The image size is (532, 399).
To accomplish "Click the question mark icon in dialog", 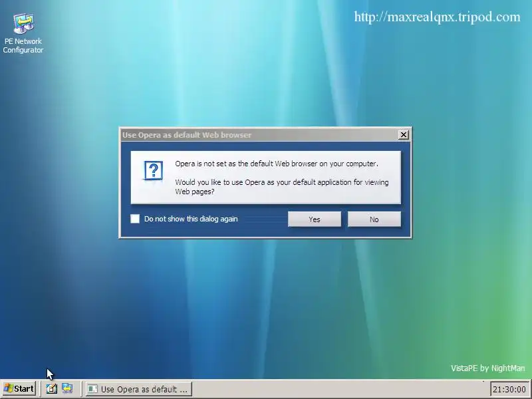I will (154, 170).
